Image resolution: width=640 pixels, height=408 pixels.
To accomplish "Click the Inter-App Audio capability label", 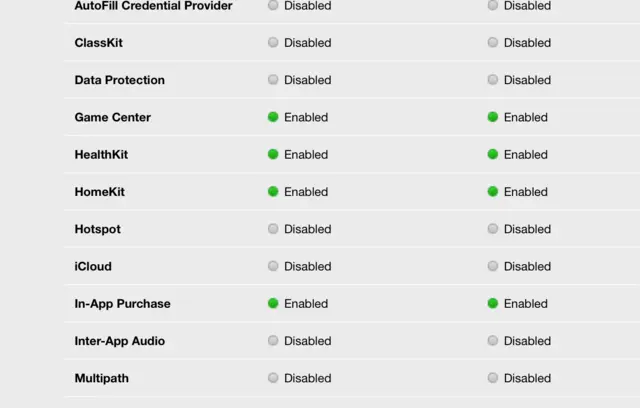I will pos(119,341).
